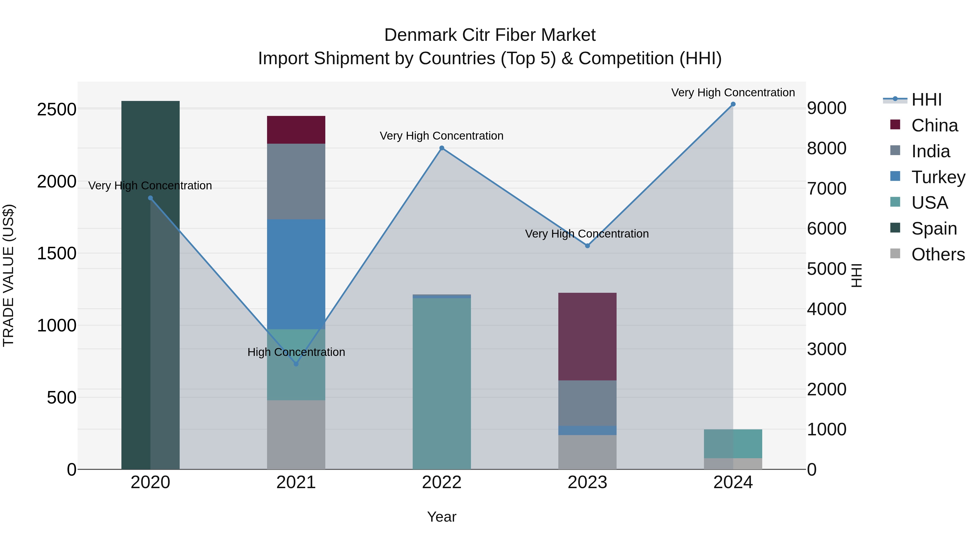Select the 2024 USA bar segment
This screenshot has height=551, width=980.
pyautogui.click(x=733, y=444)
